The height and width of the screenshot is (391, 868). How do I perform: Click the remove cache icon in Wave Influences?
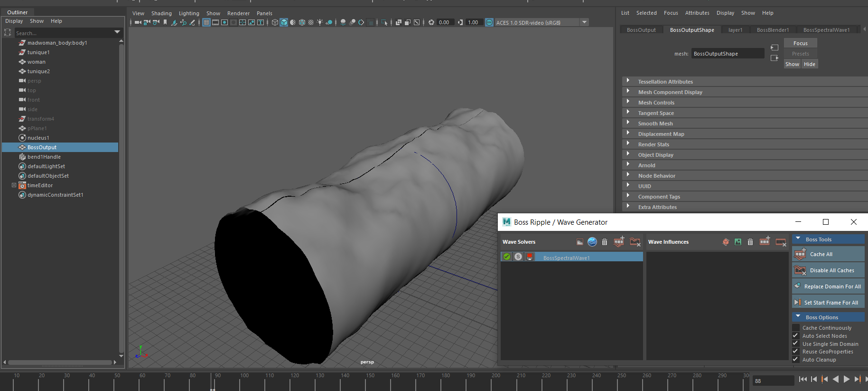[781, 242]
